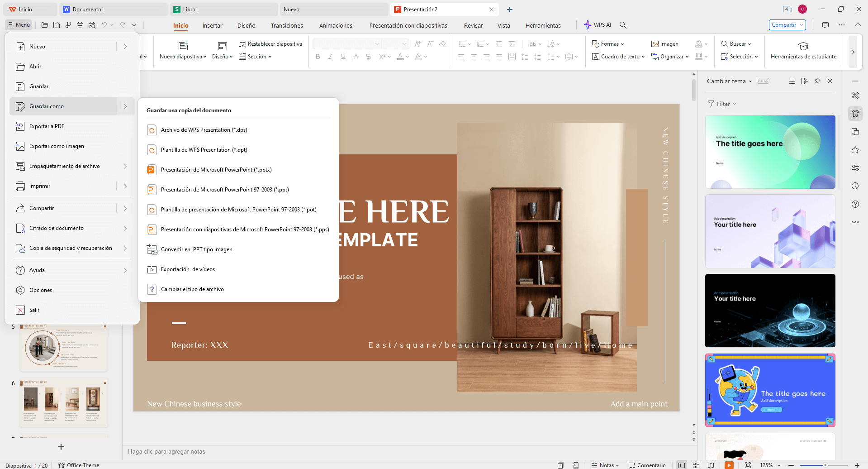Toggle normal view button in status bar
Screen dimensions: 868x469
(x=681, y=465)
